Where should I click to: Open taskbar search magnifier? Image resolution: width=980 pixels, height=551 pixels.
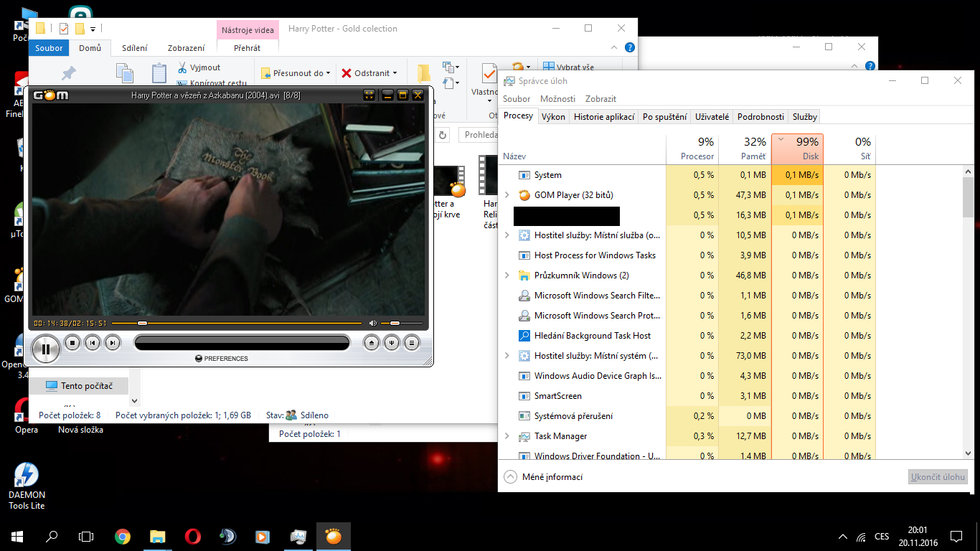(52, 536)
